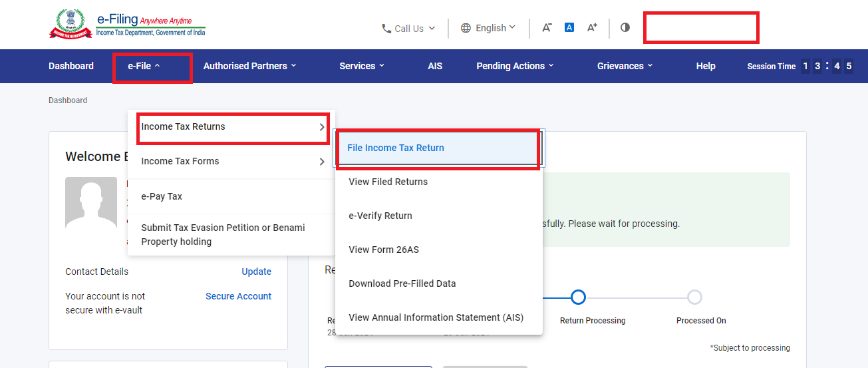The height and width of the screenshot is (368, 868).
Task: Click the phone icon beside Call Us
Action: click(x=386, y=28)
